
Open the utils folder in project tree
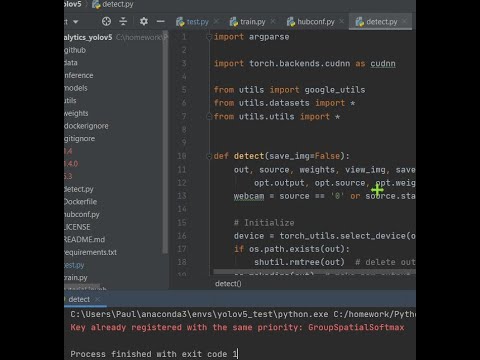coord(70,101)
